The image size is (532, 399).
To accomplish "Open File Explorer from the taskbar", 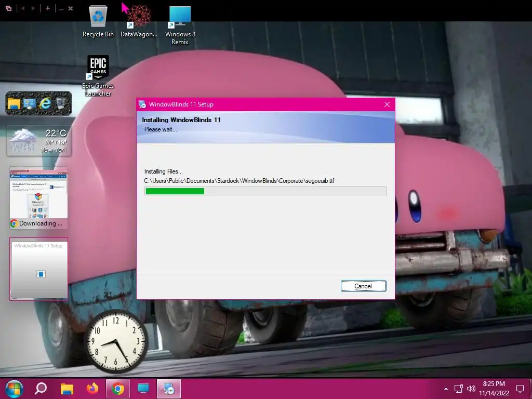I will click(x=67, y=389).
